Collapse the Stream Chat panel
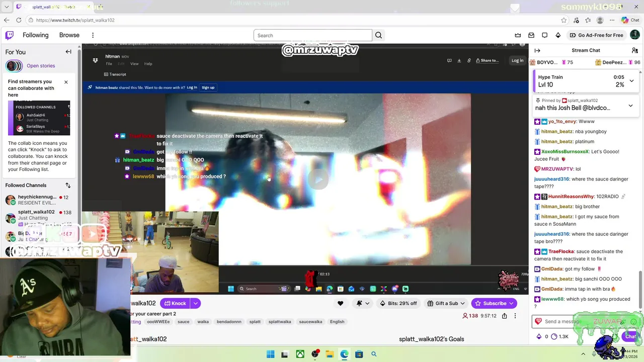The image size is (644, 362). point(537,50)
